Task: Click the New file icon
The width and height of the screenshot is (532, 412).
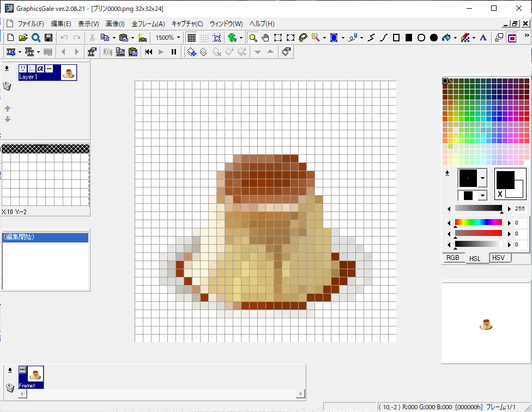Action: [x=10, y=38]
